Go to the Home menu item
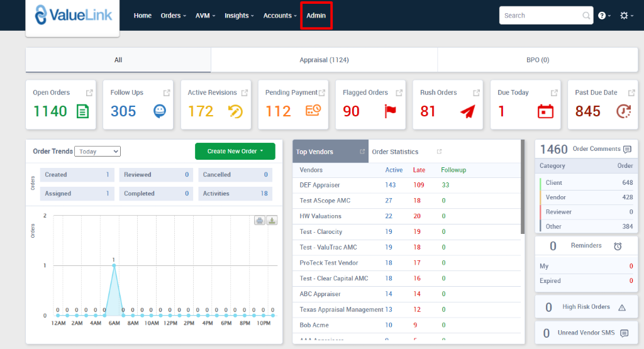 [143, 16]
